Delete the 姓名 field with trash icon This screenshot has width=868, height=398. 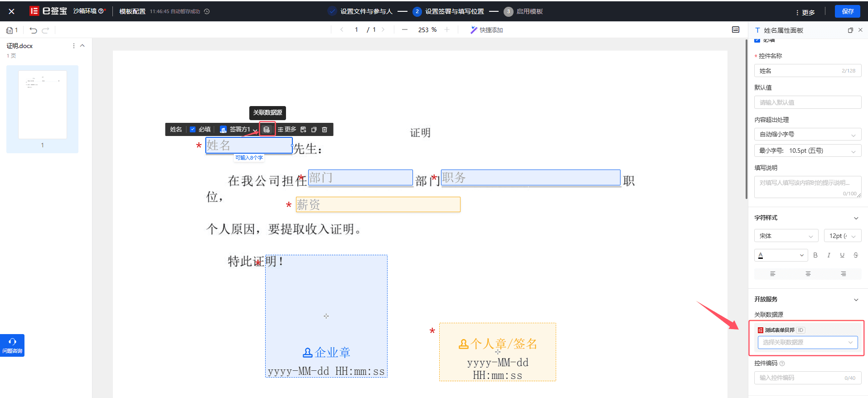(x=325, y=130)
